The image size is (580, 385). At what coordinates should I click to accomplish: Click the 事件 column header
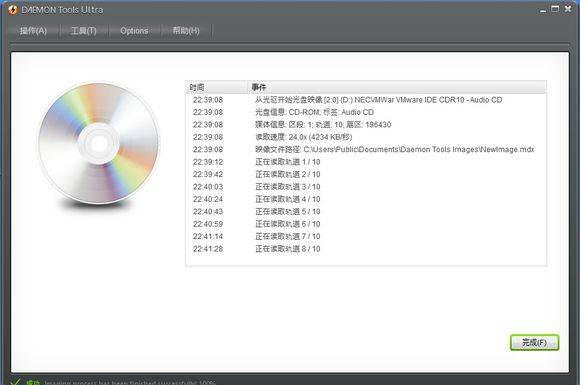(x=397, y=87)
